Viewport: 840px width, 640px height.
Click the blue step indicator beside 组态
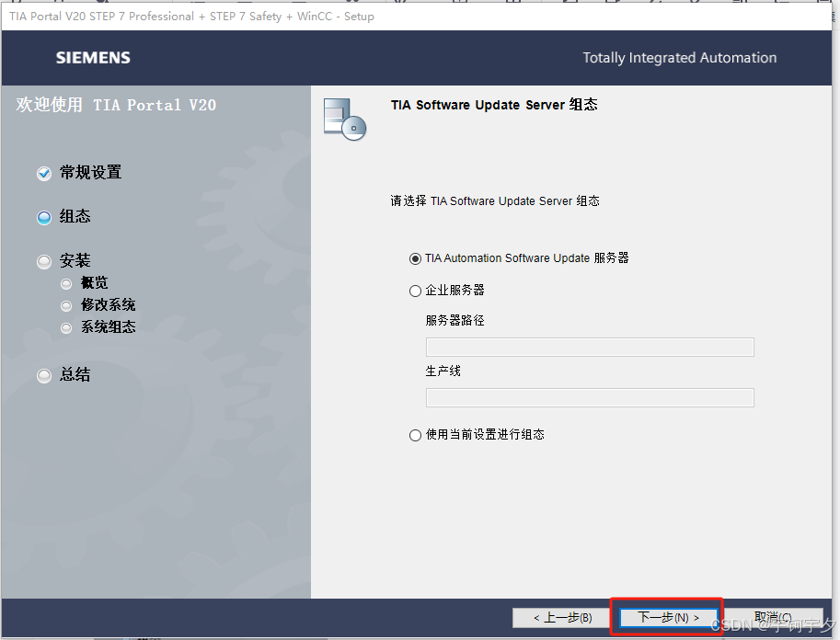pos(44,217)
